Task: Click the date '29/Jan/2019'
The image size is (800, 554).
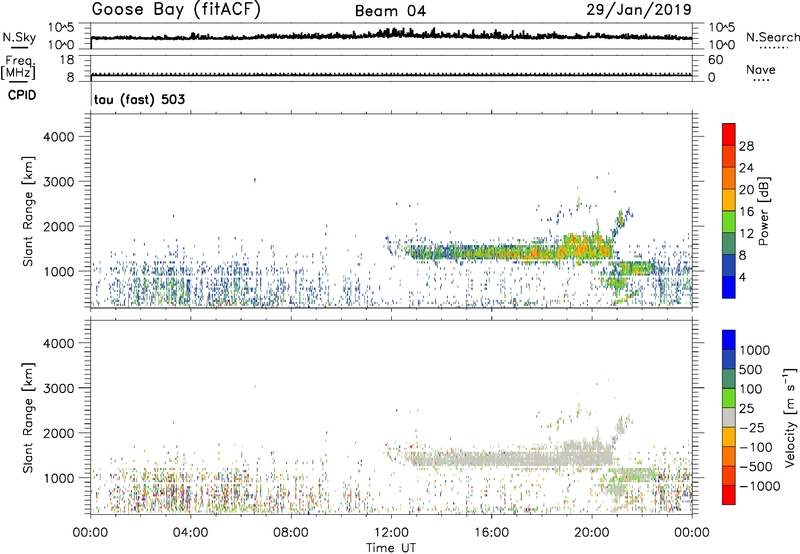Action: coord(639,9)
